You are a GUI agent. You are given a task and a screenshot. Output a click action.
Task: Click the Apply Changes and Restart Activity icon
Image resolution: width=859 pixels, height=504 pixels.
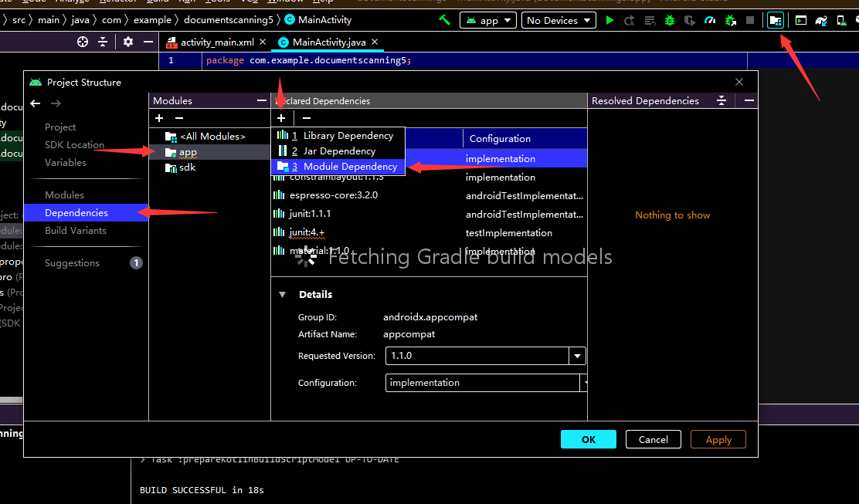point(630,20)
